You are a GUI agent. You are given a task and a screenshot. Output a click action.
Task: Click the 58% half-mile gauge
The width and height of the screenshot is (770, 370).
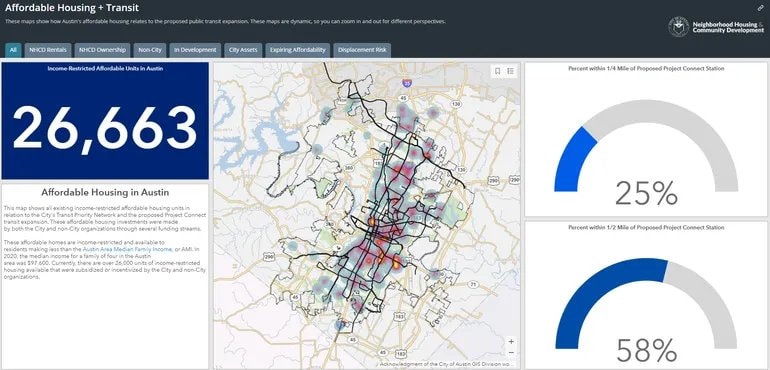pos(646,310)
